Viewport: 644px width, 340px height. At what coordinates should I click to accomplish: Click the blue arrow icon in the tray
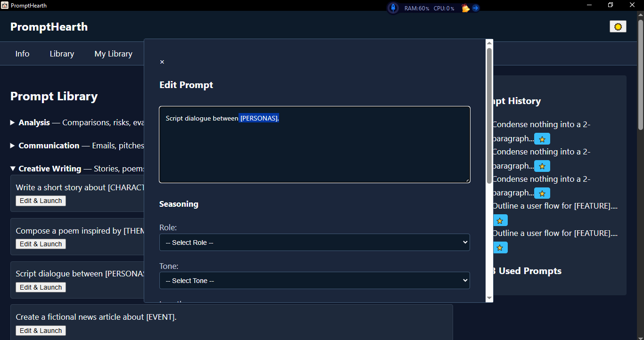click(x=475, y=8)
